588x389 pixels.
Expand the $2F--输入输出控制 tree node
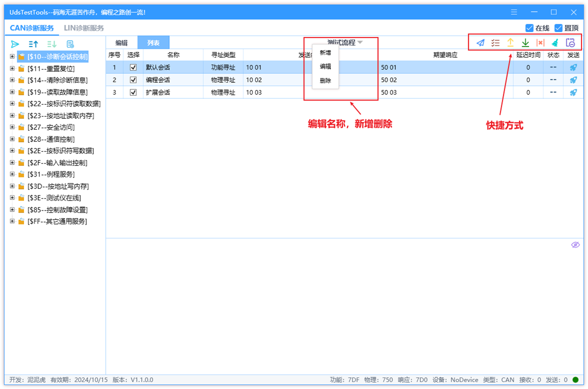(x=12, y=162)
